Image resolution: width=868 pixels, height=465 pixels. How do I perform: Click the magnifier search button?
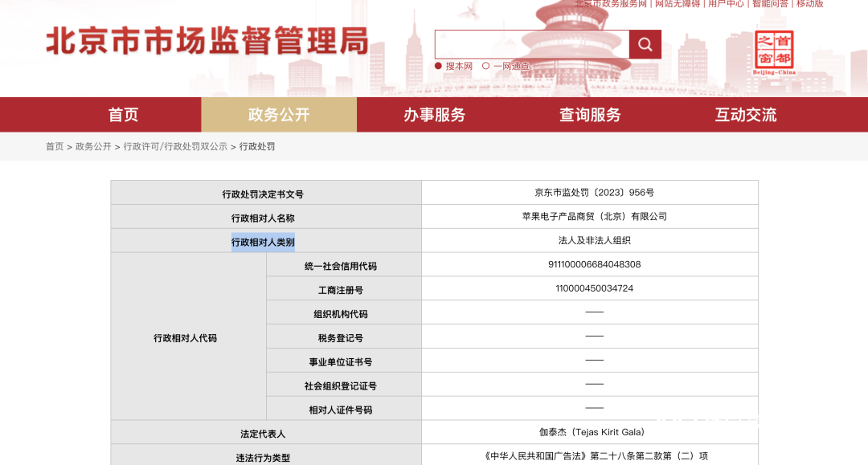click(x=645, y=44)
